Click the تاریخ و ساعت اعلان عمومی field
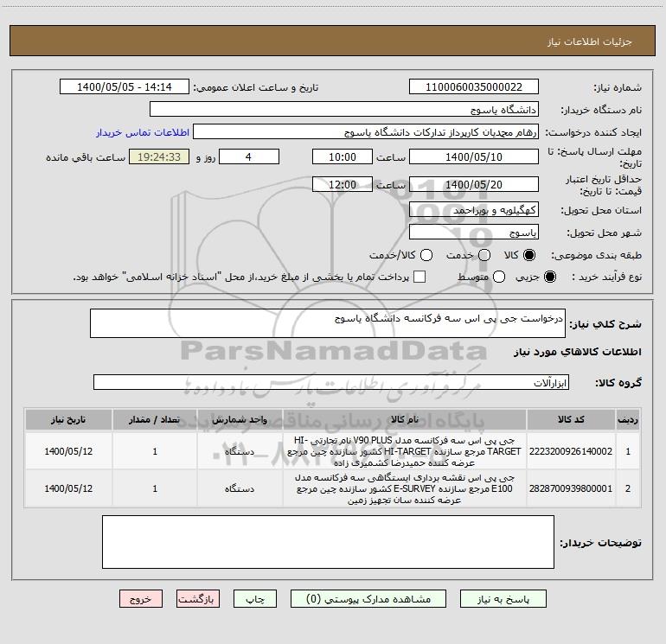Screen dimensions: 666x644 [x=125, y=87]
